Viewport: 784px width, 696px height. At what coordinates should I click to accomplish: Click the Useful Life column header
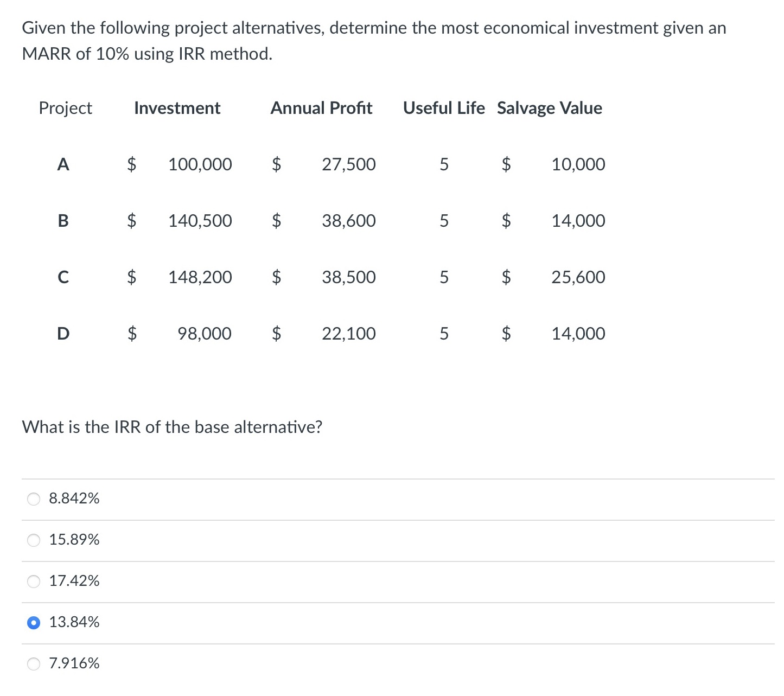[443, 108]
